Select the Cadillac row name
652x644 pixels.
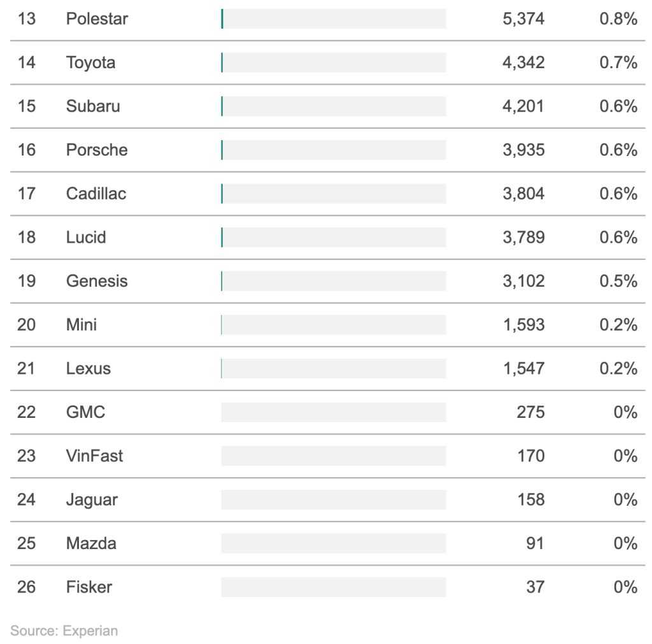96,194
